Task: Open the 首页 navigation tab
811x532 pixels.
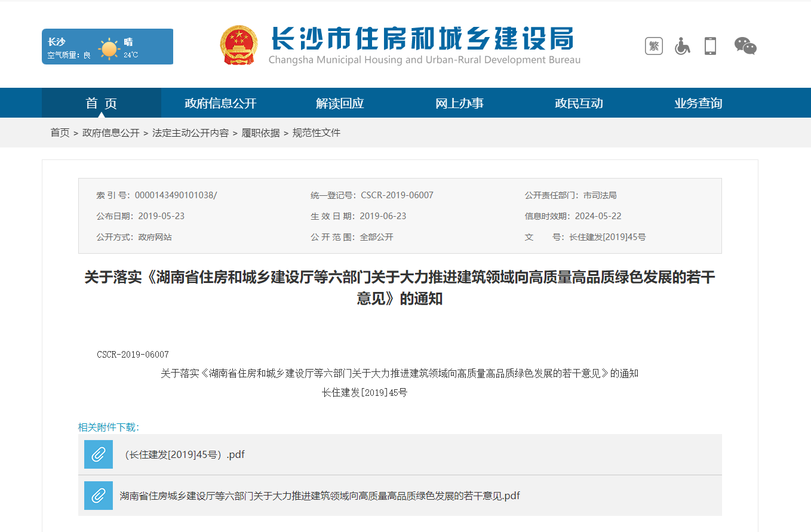Action: 102,103
